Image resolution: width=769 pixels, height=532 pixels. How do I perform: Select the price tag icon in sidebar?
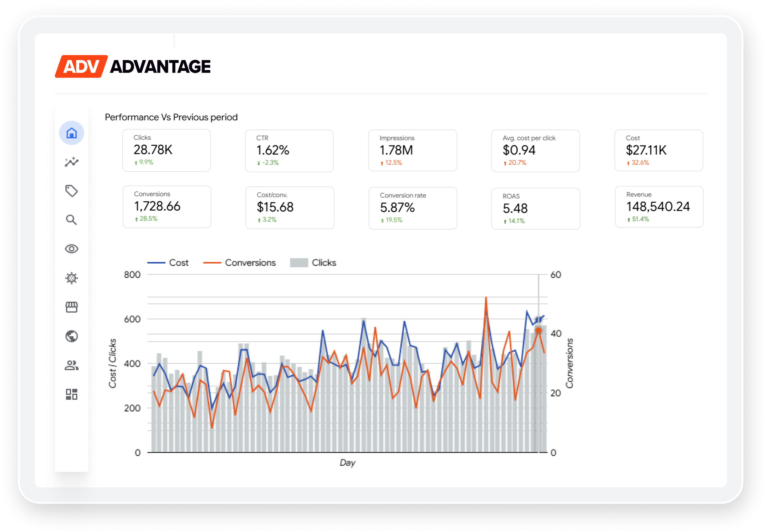pyautogui.click(x=71, y=191)
